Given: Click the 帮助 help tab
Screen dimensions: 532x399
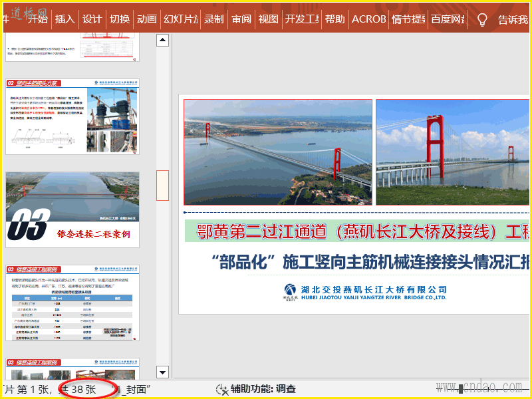Looking at the screenshot, I should pyautogui.click(x=335, y=19).
